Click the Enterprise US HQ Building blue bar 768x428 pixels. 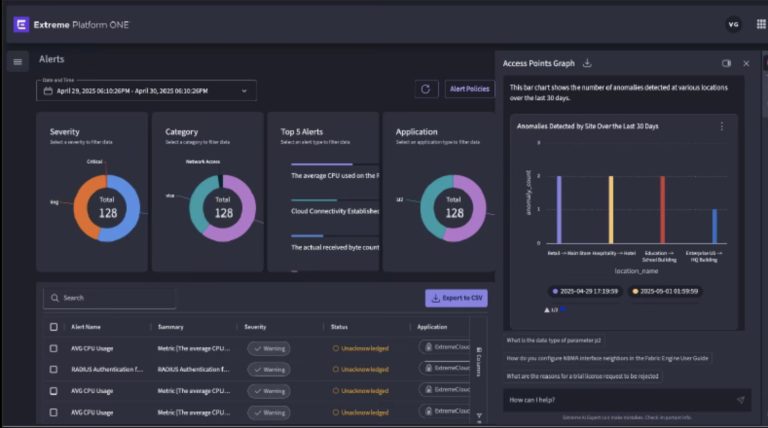point(715,226)
